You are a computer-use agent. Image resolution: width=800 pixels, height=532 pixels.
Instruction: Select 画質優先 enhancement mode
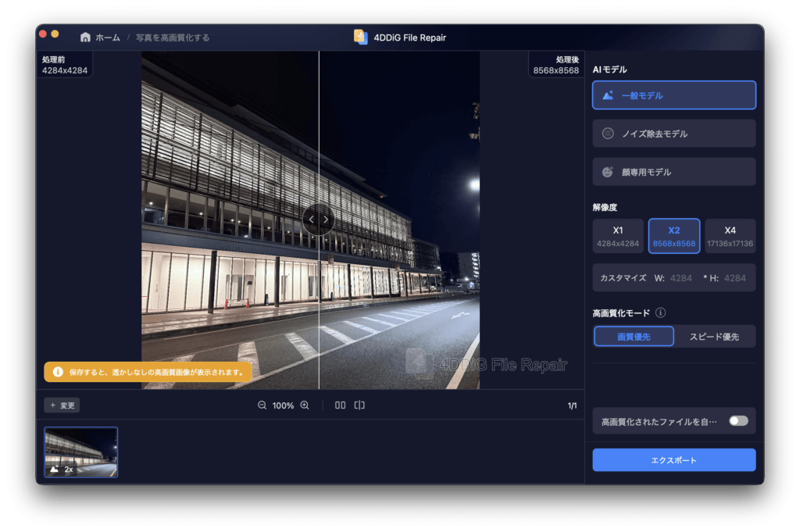pyautogui.click(x=634, y=337)
